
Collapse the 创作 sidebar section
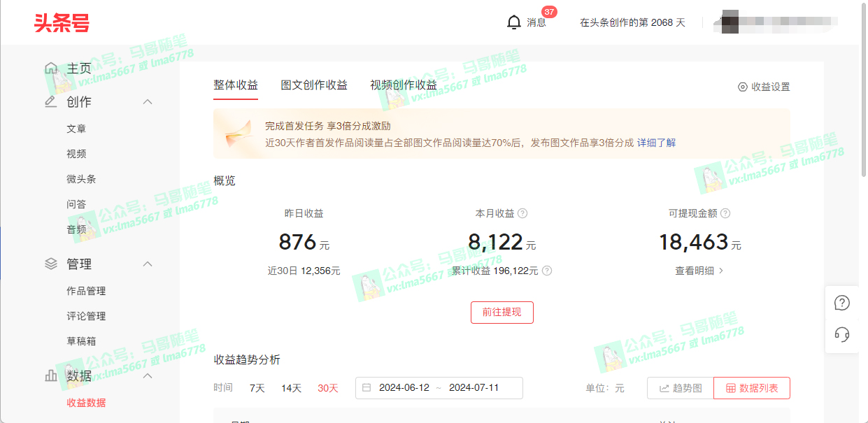click(148, 101)
